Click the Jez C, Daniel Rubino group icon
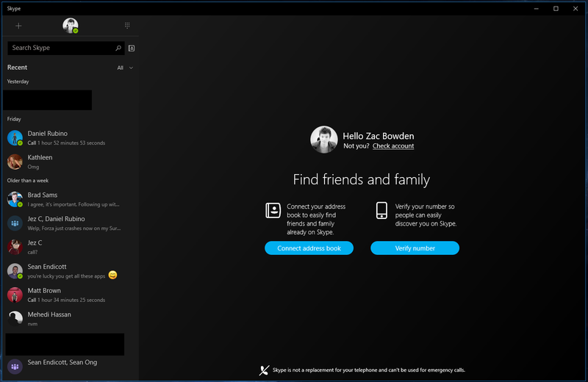The image size is (588, 382). 15,223
